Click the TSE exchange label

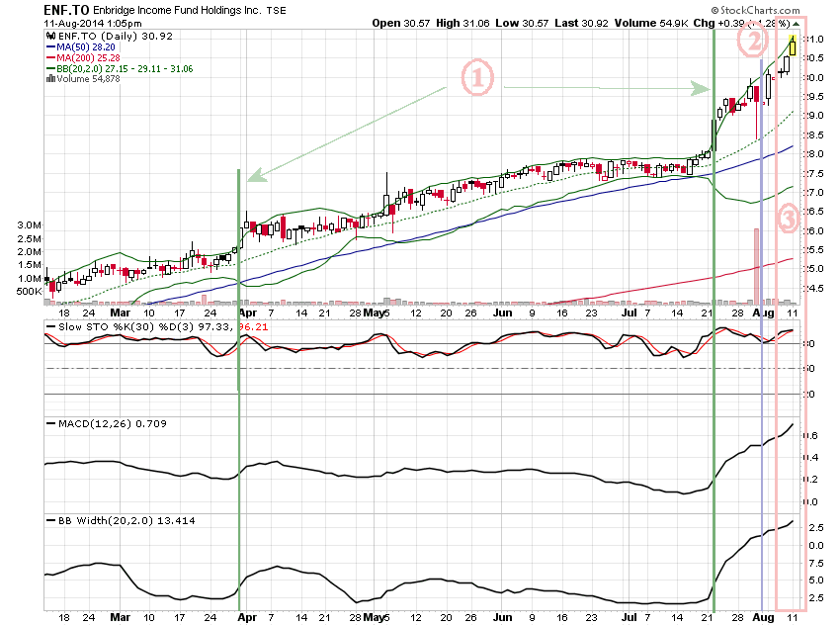(277, 11)
